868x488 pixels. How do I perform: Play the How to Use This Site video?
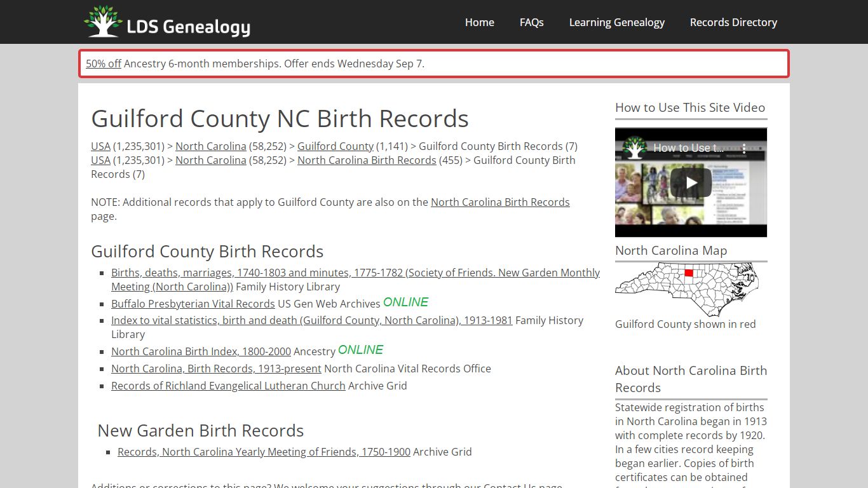coord(691,182)
